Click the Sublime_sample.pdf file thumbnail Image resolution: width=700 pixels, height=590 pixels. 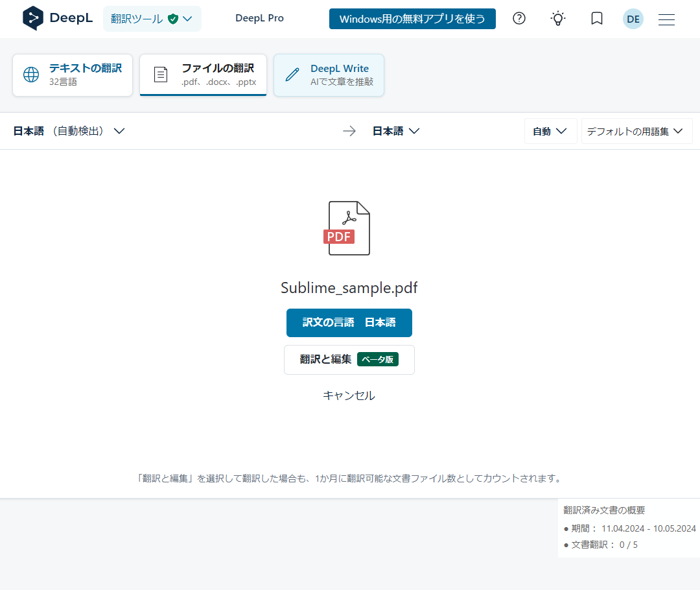coord(349,228)
